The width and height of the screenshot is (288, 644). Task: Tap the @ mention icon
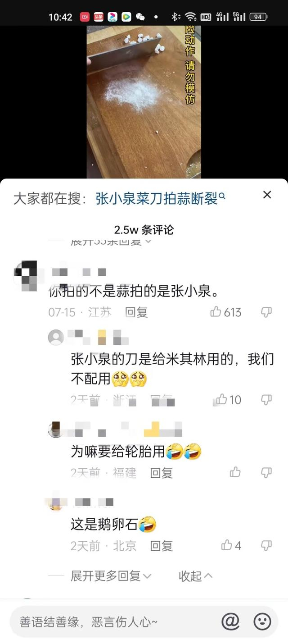click(x=230, y=622)
